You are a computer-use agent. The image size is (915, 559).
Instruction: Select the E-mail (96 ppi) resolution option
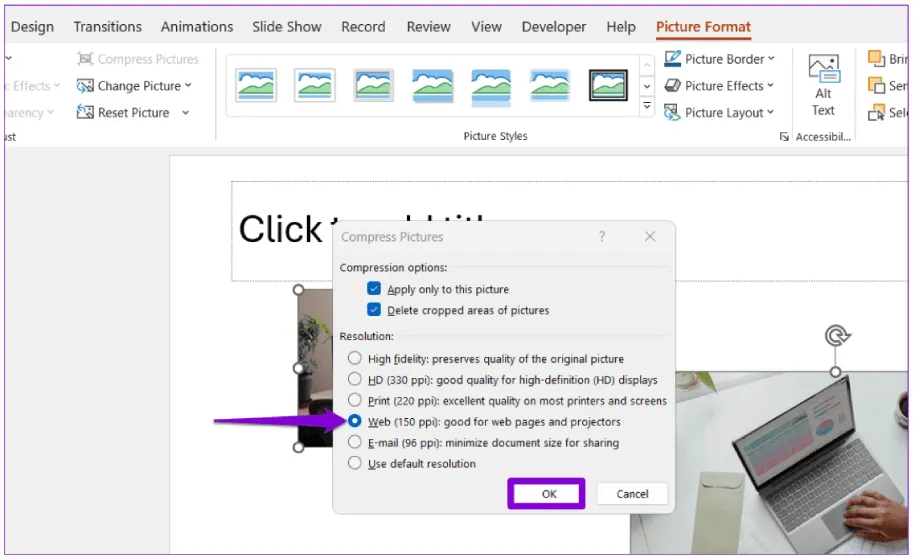click(x=354, y=442)
